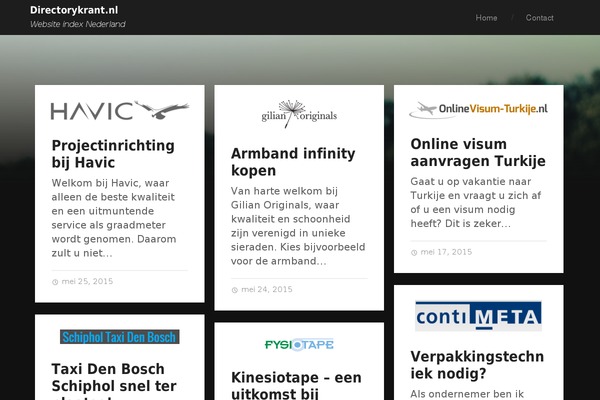This screenshot has width=600, height=400.
Task: Open article Kinesiotape – een uitkomst bij
Action: pos(296,385)
